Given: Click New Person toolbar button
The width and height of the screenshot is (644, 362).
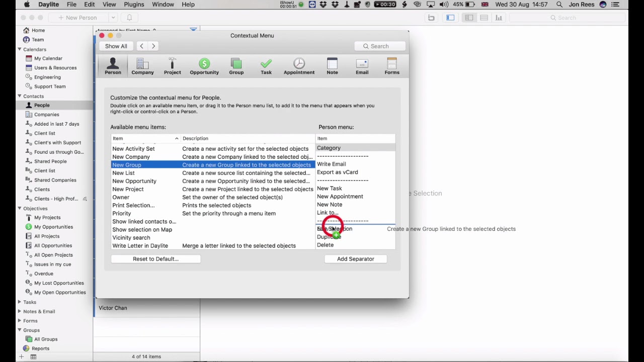Looking at the screenshot, I should [x=77, y=18].
